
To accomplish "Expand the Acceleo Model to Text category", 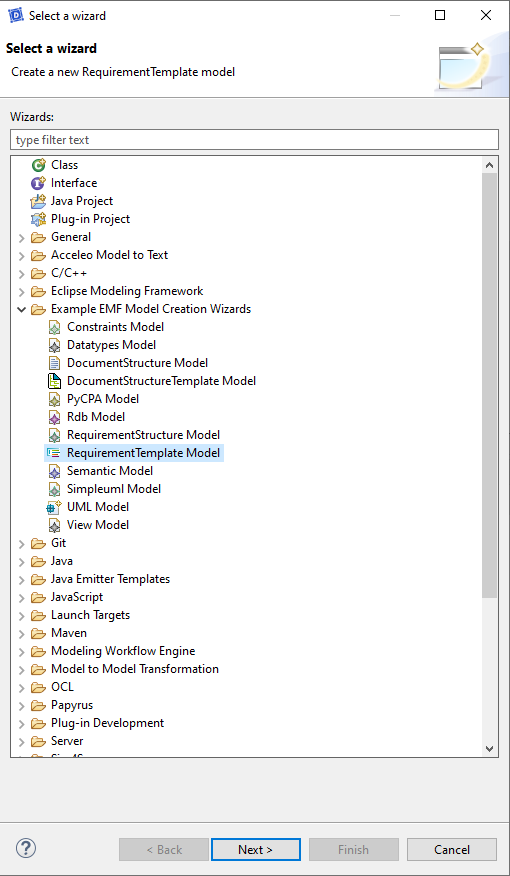I will [22, 256].
